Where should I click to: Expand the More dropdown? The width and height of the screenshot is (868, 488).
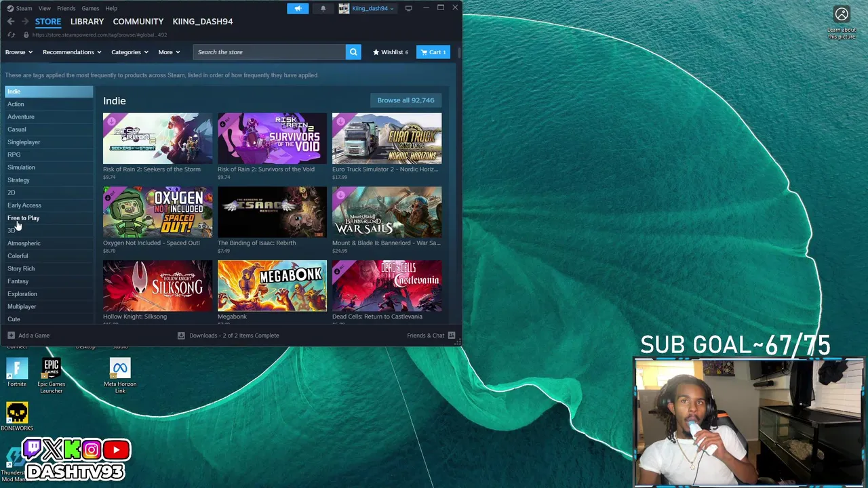pyautogui.click(x=169, y=52)
